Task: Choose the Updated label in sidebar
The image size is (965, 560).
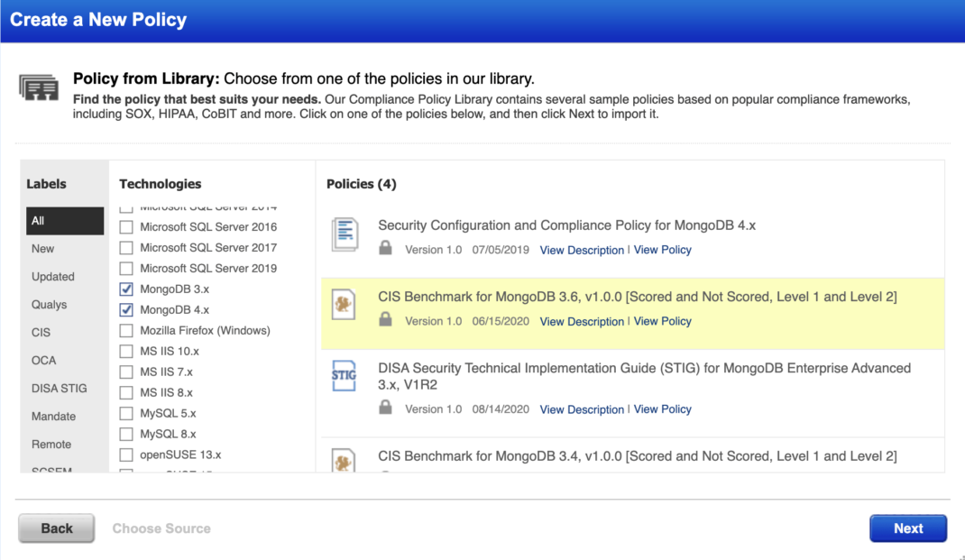Action: tap(53, 277)
